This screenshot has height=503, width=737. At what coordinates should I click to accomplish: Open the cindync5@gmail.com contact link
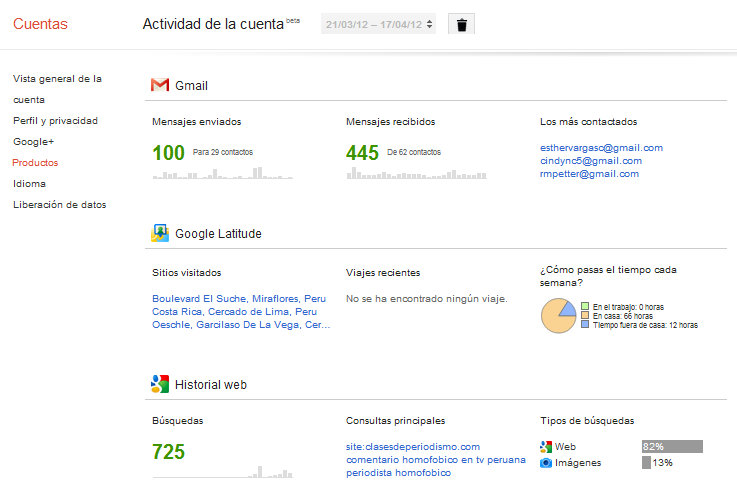pyautogui.click(x=590, y=161)
